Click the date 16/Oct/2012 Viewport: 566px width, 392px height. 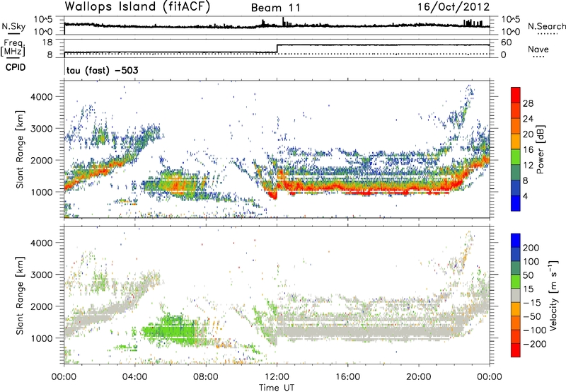(454, 7)
